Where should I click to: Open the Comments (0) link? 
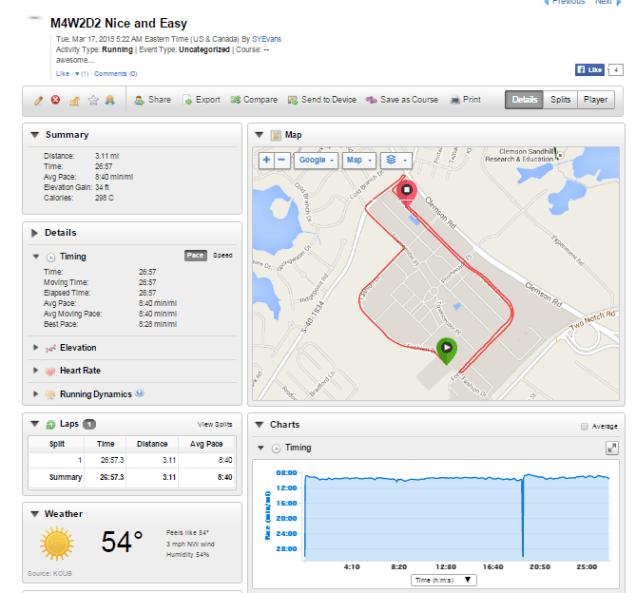[x=116, y=74]
